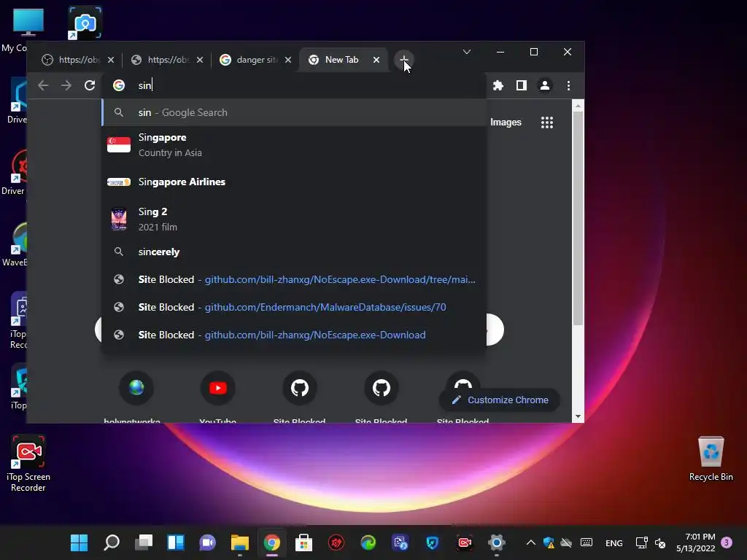Toggle the Chrome side panel icon
This screenshot has height=560, width=747.
pyautogui.click(x=521, y=85)
